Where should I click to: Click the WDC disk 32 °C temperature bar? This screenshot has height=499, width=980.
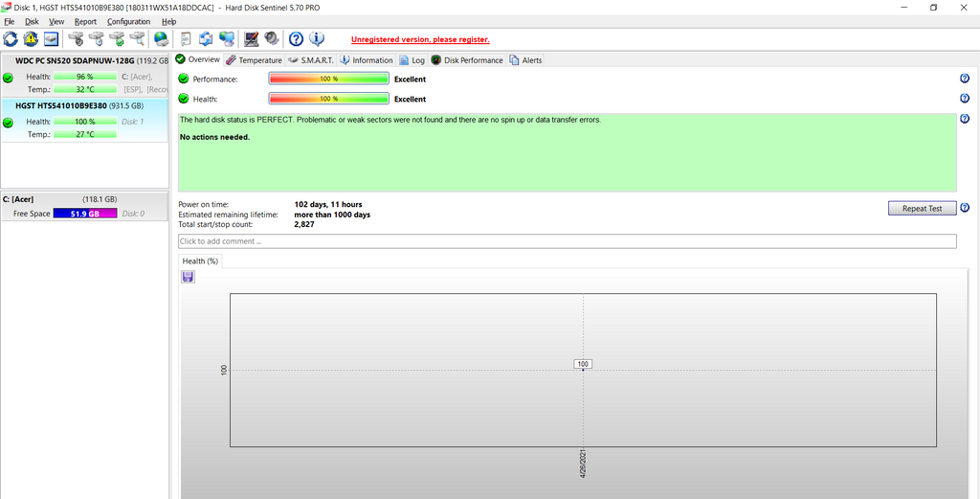85,89
